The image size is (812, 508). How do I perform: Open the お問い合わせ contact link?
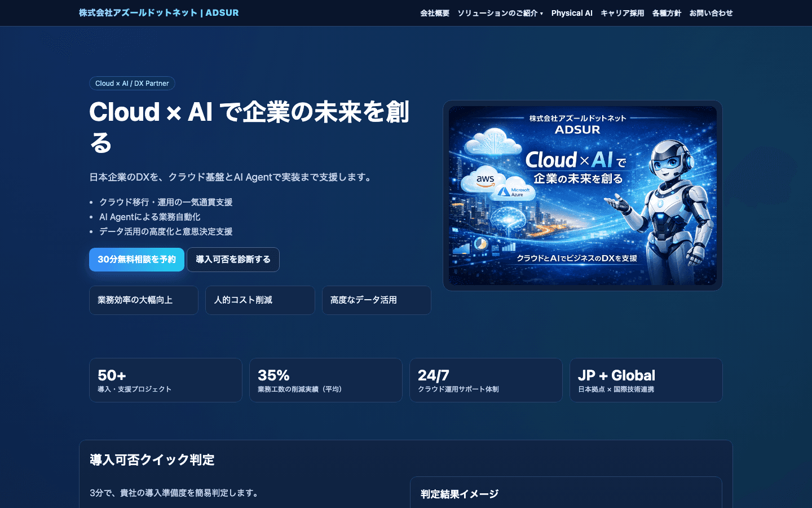click(711, 13)
